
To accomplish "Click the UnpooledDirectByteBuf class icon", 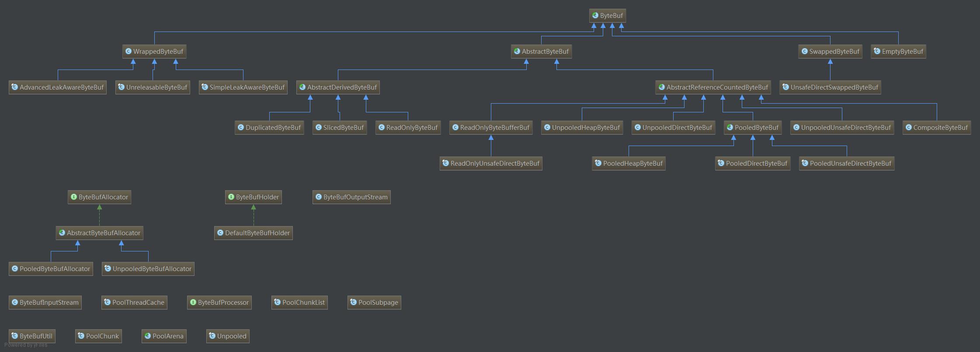I will point(637,127).
